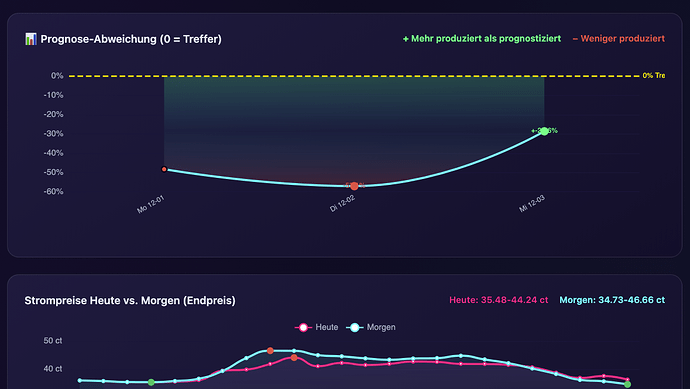Toggle the Morgen series in the legend
The width and height of the screenshot is (690, 389).
click(x=371, y=327)
